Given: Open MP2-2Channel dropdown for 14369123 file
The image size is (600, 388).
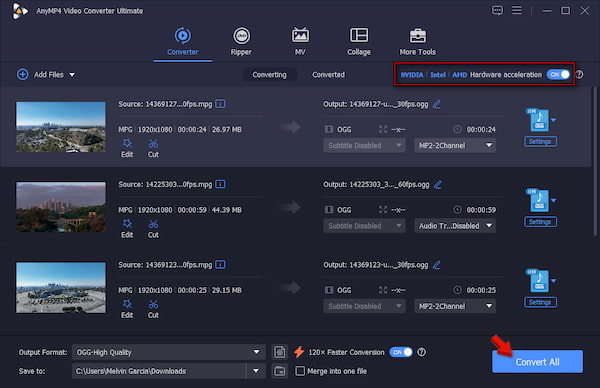Looking at the screenshot, I should (455, 306).
